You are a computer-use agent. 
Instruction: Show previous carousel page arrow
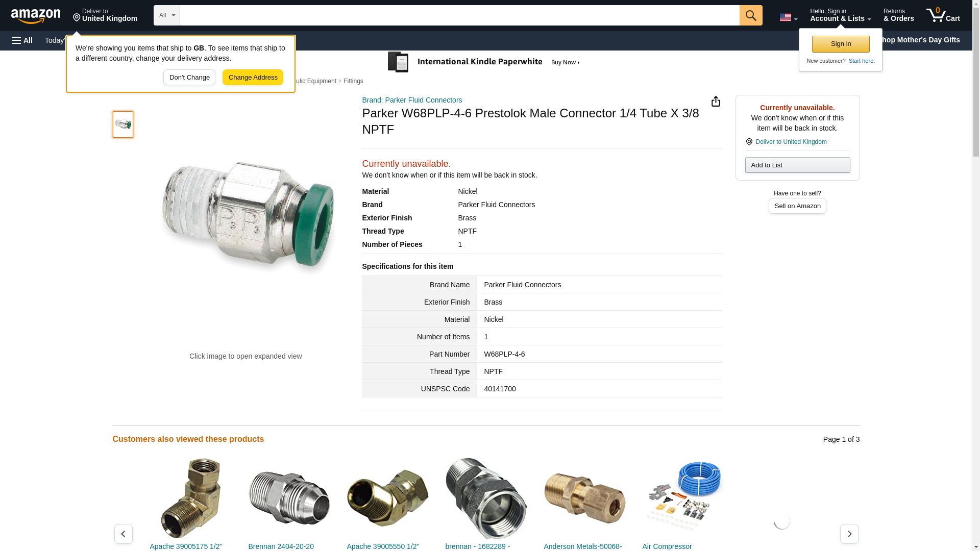click(x=123, y=534)
